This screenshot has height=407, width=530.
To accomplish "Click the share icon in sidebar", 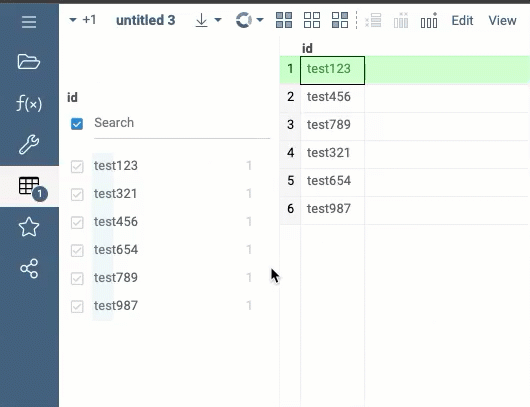I will (29, 269).
